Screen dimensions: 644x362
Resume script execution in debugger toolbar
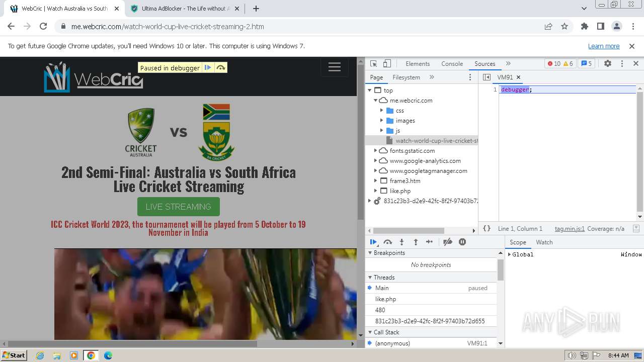[373, 242]
